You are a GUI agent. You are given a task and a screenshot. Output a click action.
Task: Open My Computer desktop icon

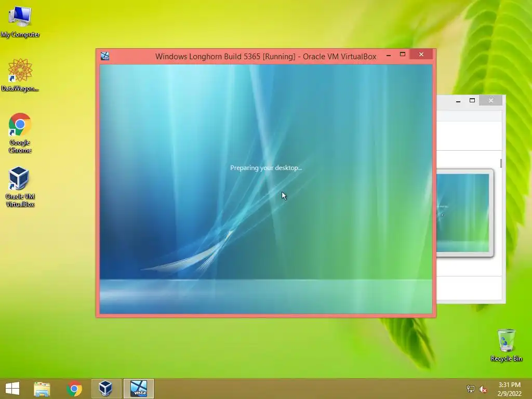(20, 21)
